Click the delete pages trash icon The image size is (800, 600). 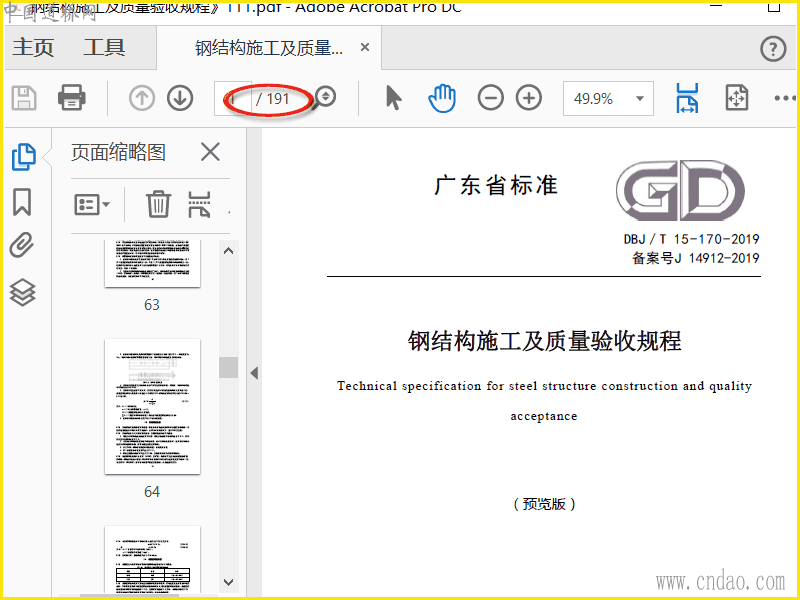[x=158, y=204]
